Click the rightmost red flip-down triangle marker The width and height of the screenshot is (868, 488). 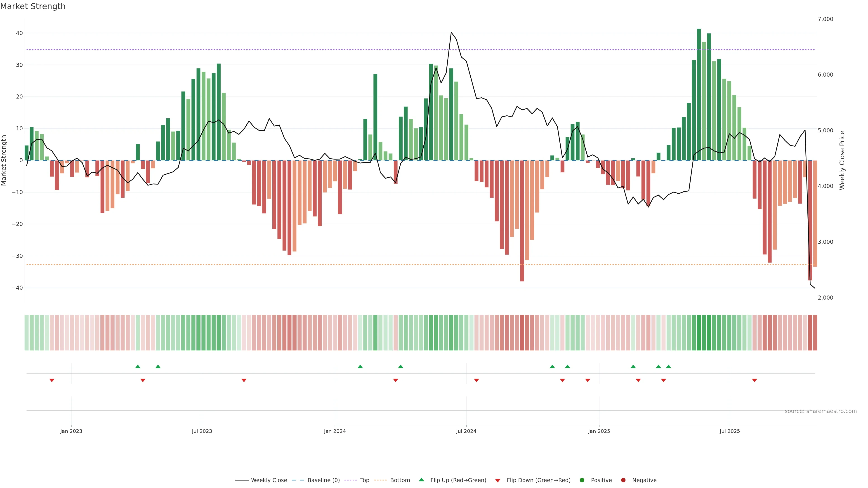pyautogui.click(x=755, y=380)
